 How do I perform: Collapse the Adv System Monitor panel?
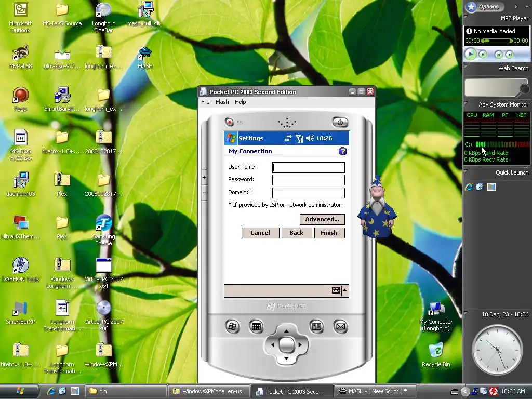[466, 103]
